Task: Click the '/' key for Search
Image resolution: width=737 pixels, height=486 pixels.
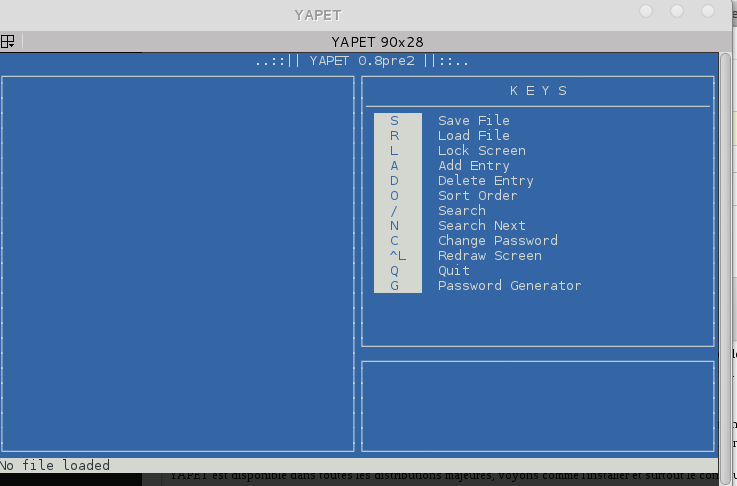Action: coord(394,211)
